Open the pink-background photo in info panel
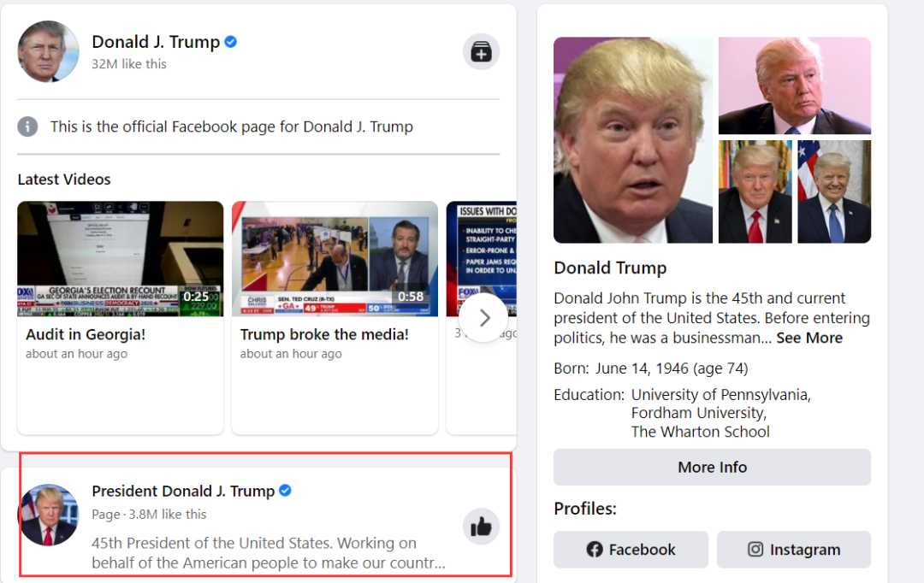The width and height of the screenshot is (924, 583). (x=794, y=85)
